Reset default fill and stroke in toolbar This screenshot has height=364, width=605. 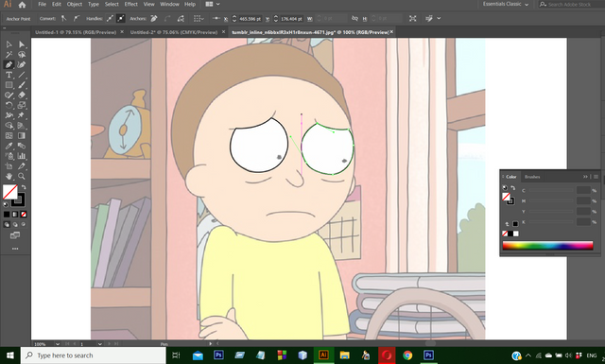pyautogui.click(x=6, y=204)
